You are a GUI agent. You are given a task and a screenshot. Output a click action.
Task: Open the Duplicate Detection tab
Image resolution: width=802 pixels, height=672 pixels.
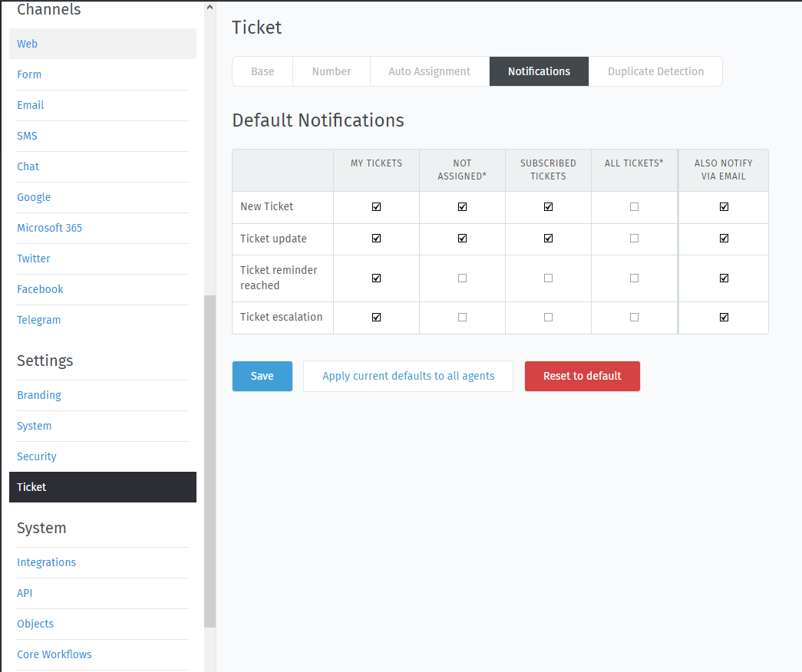point(655,71)
